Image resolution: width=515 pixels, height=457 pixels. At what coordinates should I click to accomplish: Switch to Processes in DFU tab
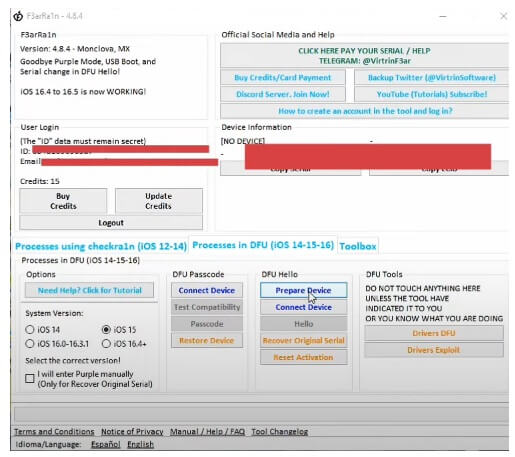[263, 245]
